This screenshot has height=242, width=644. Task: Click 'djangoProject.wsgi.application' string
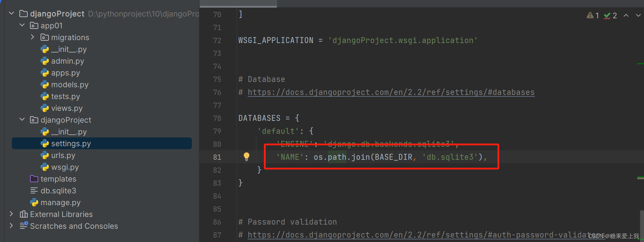click(x=403, y=40)
